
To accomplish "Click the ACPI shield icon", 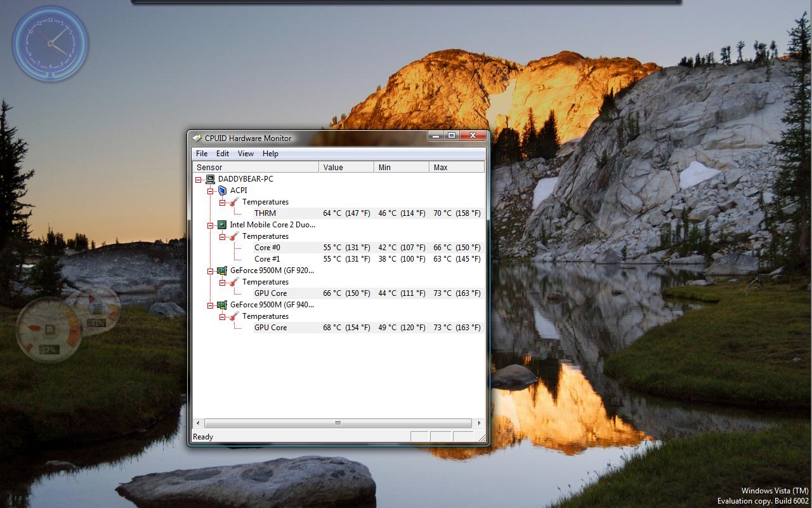I will click(x=222, y=190).
